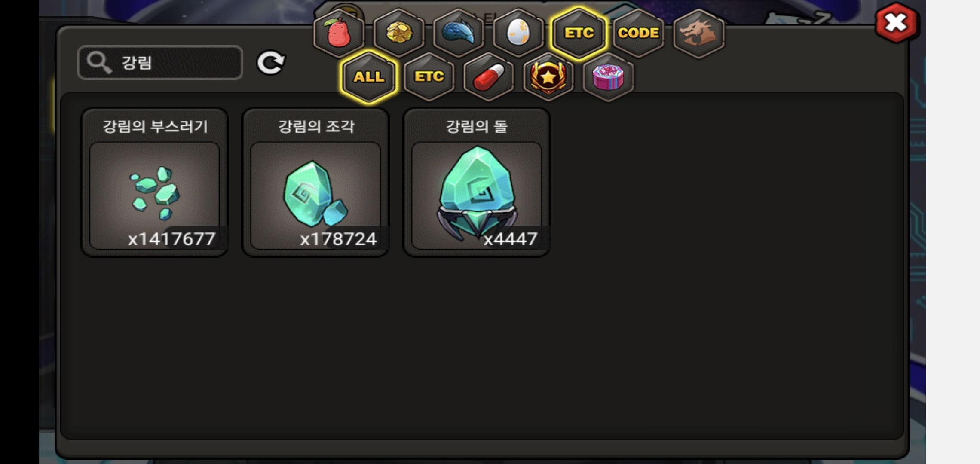Select the gold nugget category icon

coord(399,33)
